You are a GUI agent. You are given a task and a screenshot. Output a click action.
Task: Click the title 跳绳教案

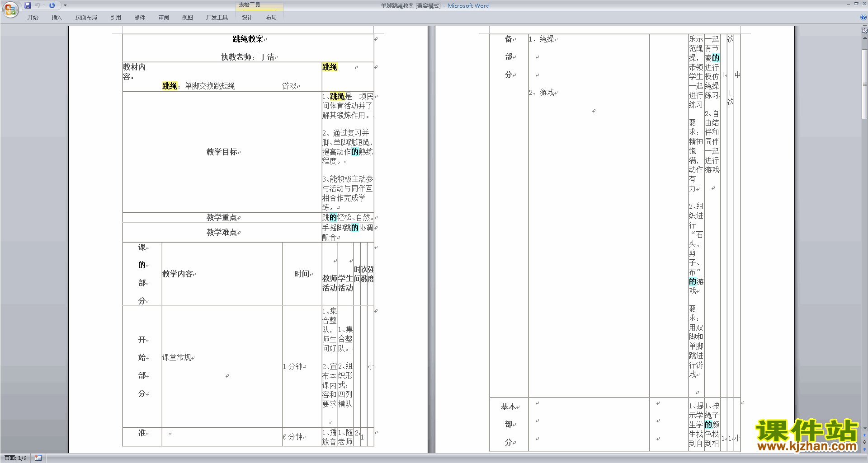point(248,39)
